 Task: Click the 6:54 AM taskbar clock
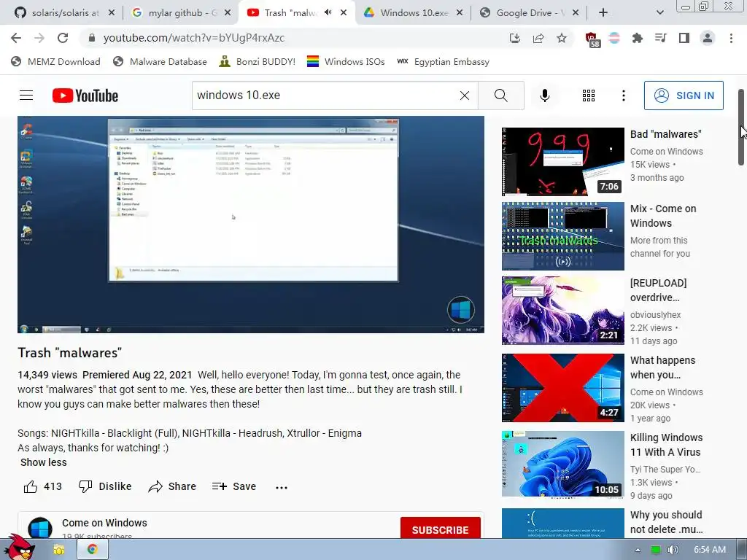click(710, 550)
